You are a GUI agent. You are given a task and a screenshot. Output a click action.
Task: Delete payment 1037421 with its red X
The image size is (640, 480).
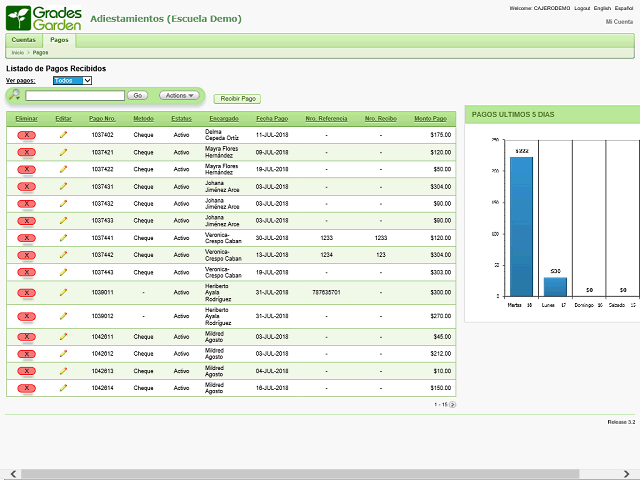click(27, 152)
